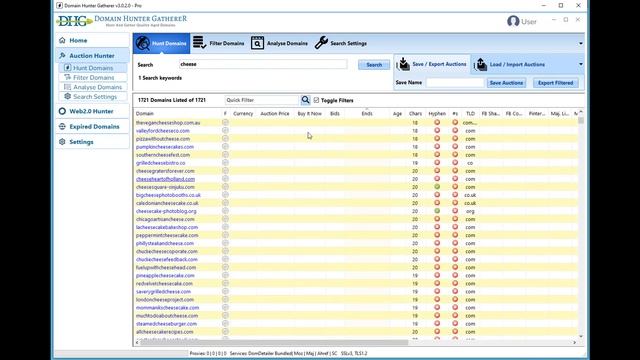Click the Hunt Domains sub-item icon in sidebar
The image size is (640, 360).
pyautogui.click(x=67, y=68)
